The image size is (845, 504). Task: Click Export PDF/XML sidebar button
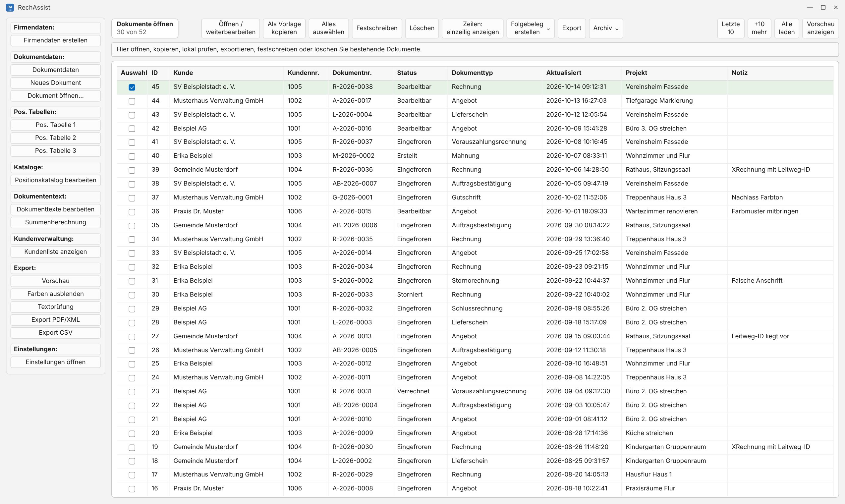[56, 320]
